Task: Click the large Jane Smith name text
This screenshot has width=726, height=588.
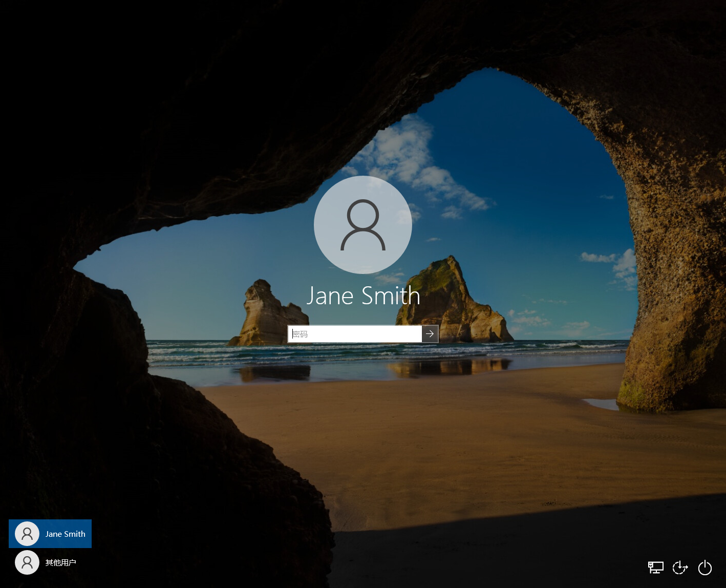Action: (x=364, y=296)
